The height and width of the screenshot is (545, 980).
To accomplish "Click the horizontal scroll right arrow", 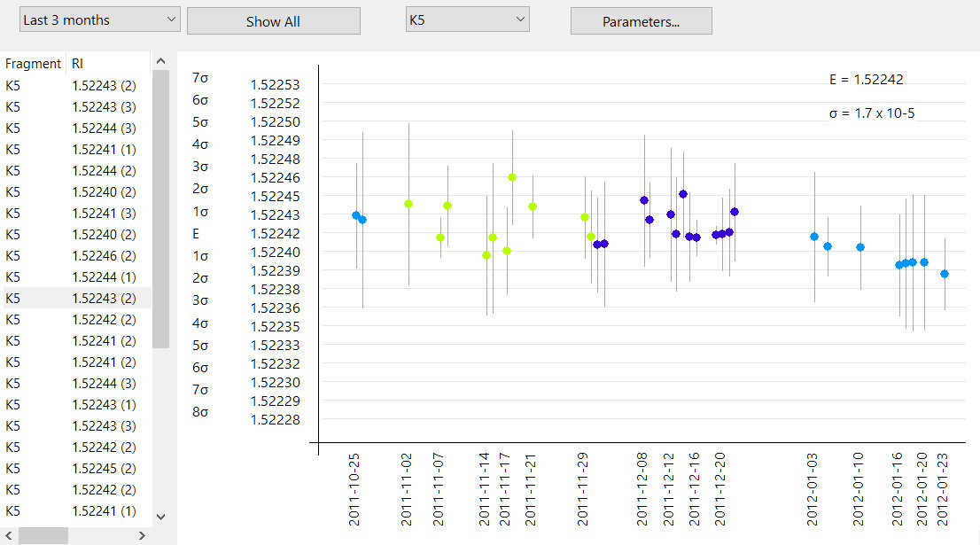I will coord(142,535).
